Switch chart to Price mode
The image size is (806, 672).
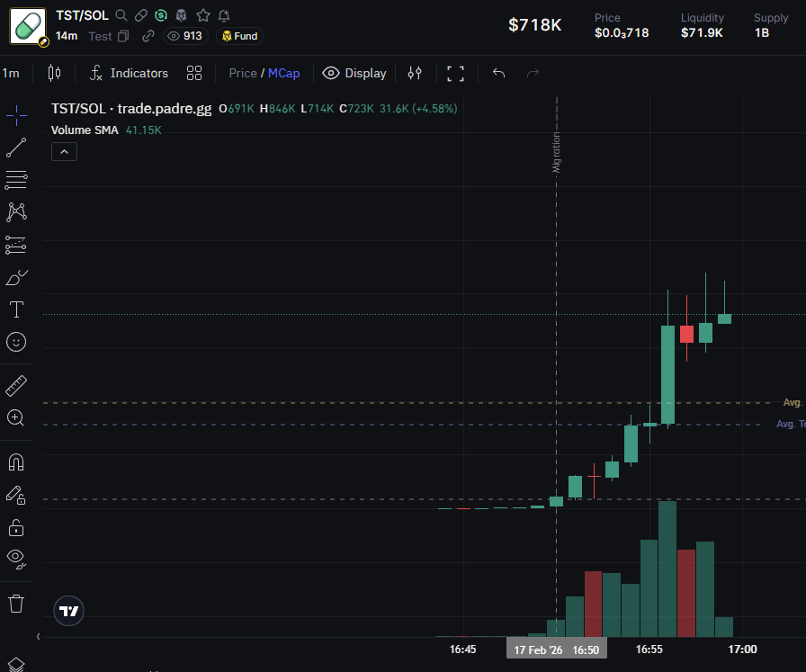point(243,73)
